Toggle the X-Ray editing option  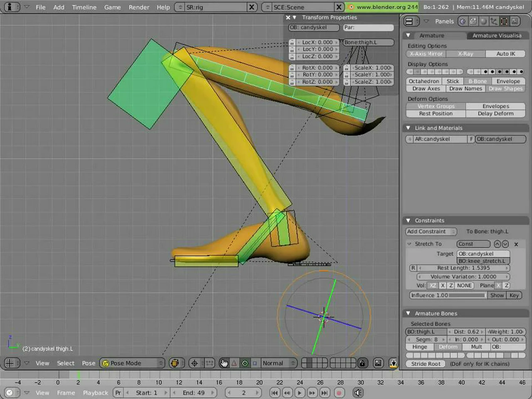coord(465,54)
